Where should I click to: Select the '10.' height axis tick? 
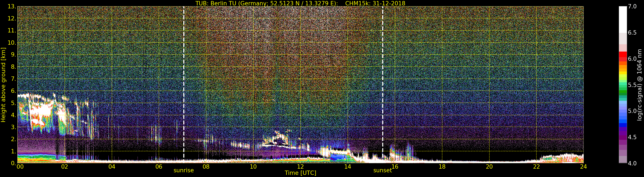[12, 43]
